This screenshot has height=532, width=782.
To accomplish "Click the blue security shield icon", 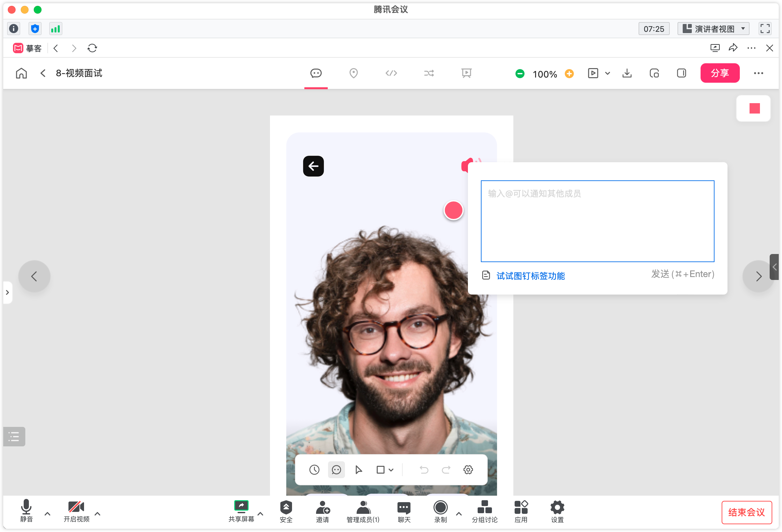I will coord(35,29).
